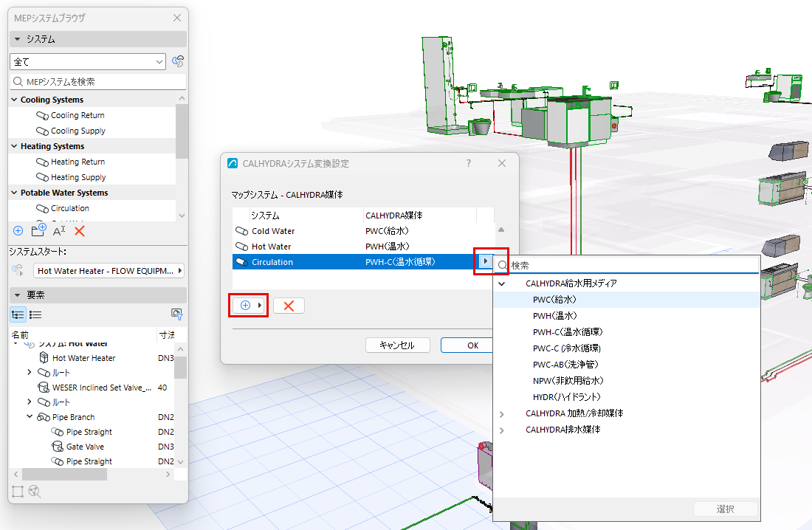Click the キャンセル button
The width and height of the screenshot is (812, 530).
coord(398,345)
